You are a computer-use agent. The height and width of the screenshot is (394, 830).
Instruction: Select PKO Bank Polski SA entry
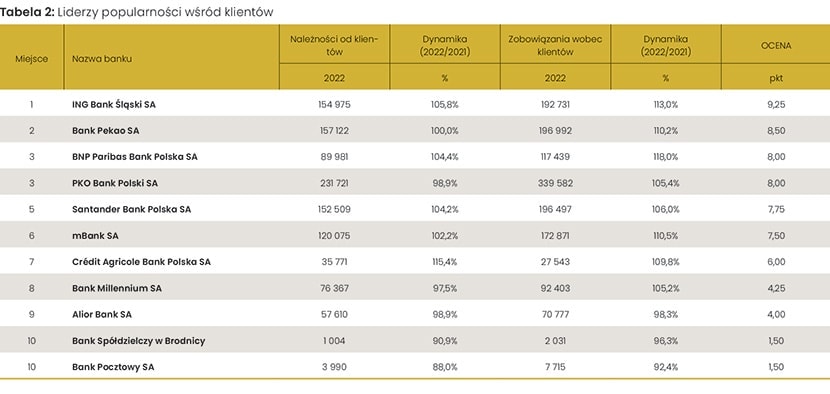[115, 183]
